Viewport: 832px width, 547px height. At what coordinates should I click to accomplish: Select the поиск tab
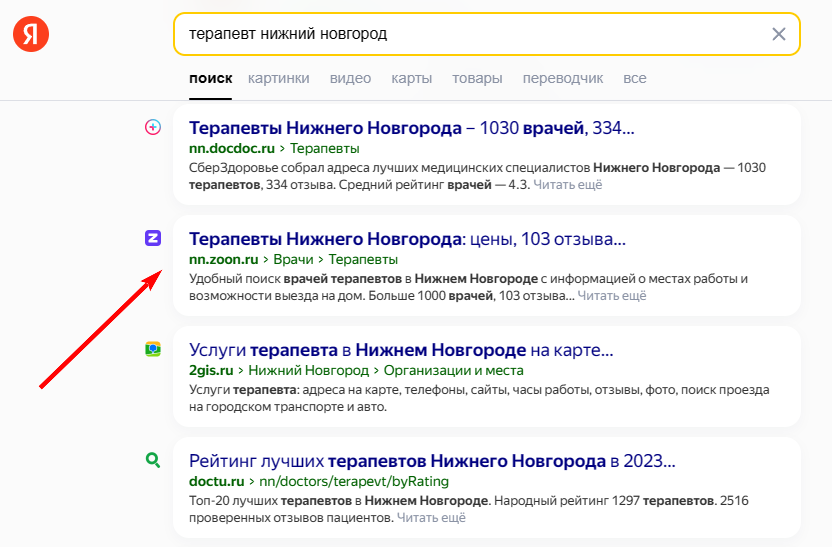point(211,79)
